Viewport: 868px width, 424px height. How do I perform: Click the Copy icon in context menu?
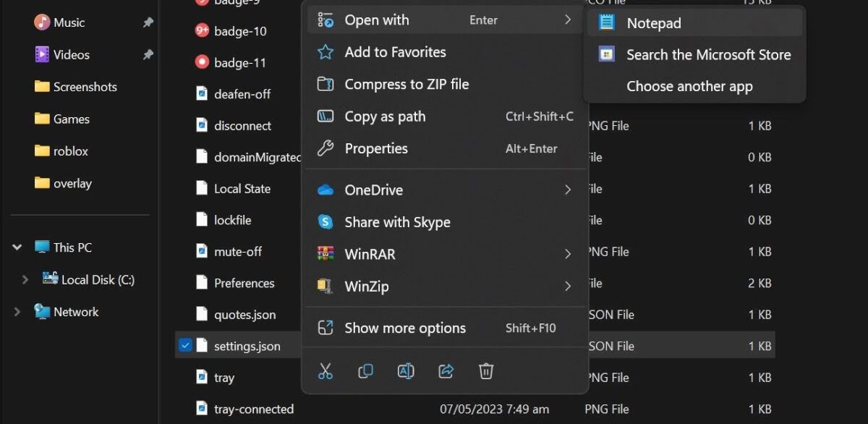(366, 371)
